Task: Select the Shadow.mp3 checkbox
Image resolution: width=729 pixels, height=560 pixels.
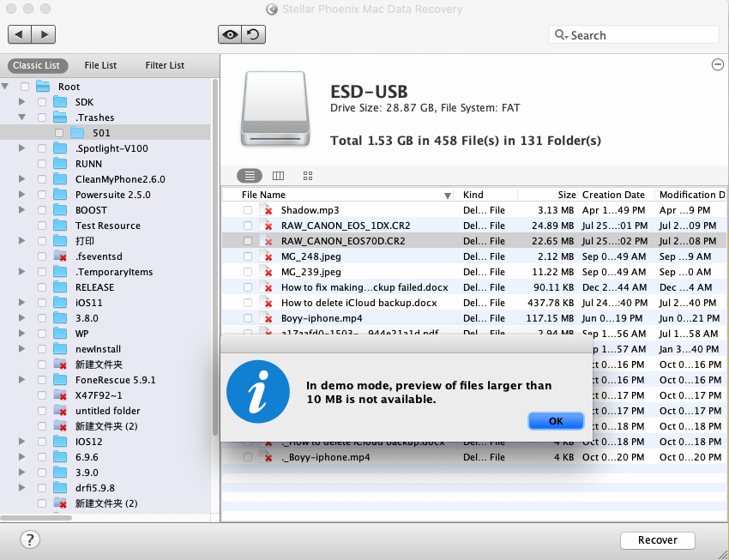Action: pyautogui.click(x=248, y=210)
